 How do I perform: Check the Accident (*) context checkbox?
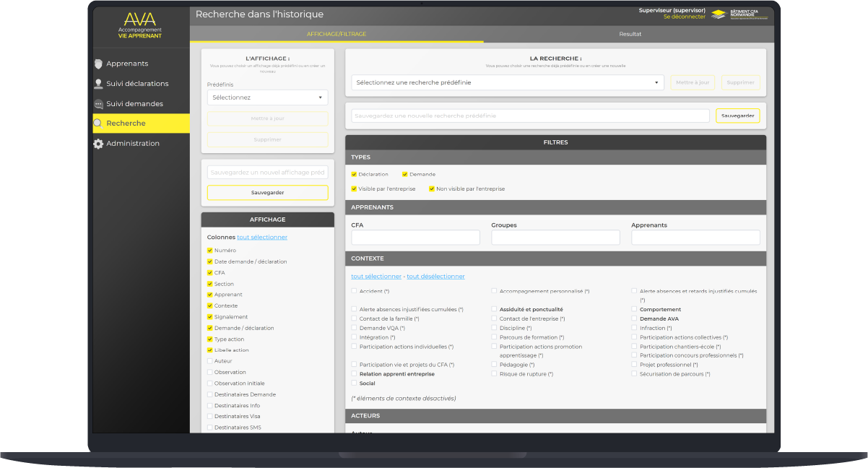[x=354, y=291]
